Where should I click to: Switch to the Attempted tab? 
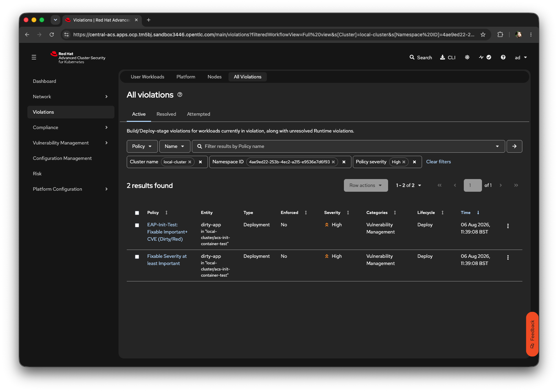[x=199, y=114]
